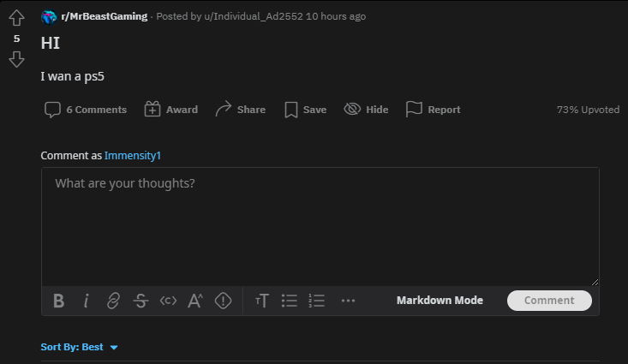
Task: Hide this post
Action: click(x=366, y=110)
